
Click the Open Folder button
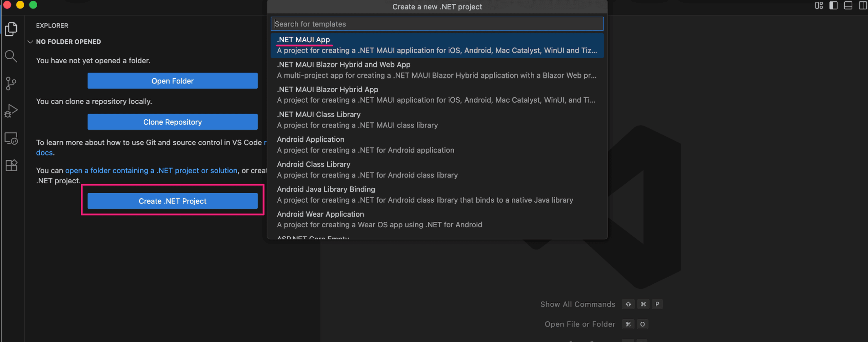[x=172, y=81]
